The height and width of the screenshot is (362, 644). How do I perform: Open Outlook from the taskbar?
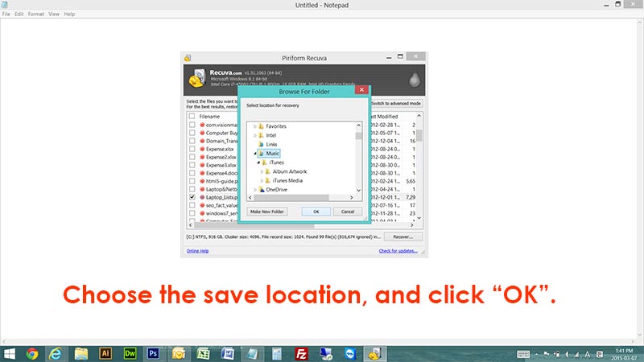pos(179,354)
